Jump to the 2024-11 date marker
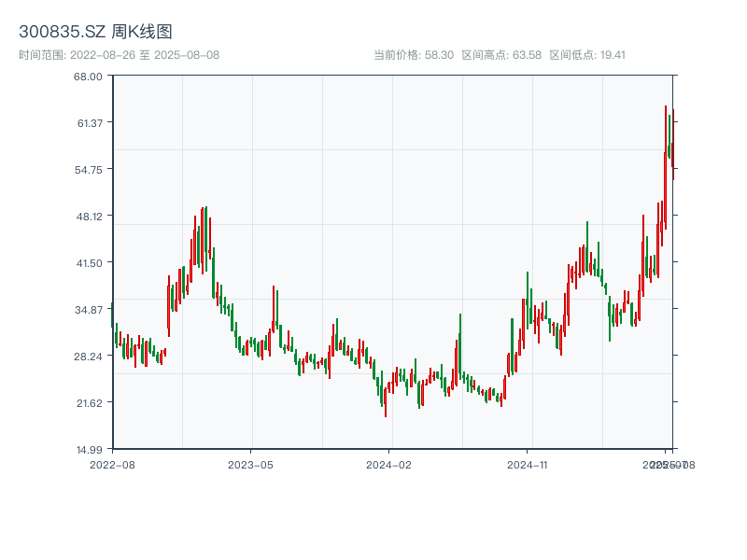Viewport: 747px width, 560px height. coord(527,464)
